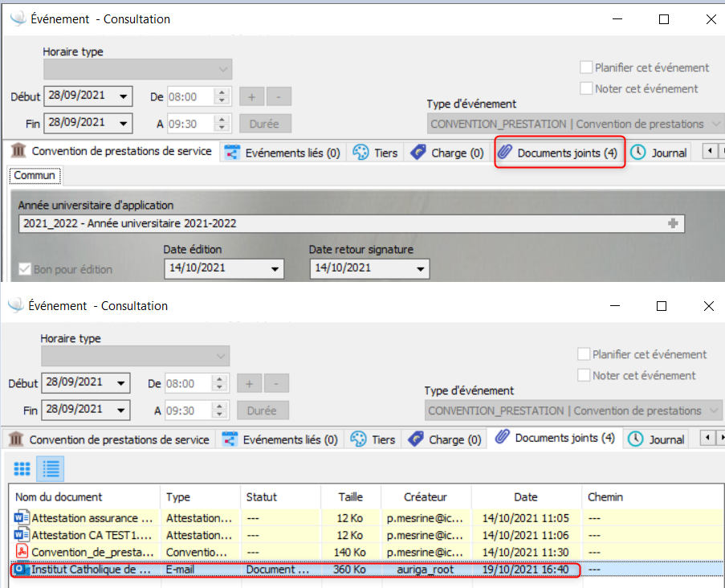Click the bank icon on the Commun window's Convention tab
The height and width of the screenshot is (588, 725).
pyautogui.click(x=17, y=151)
